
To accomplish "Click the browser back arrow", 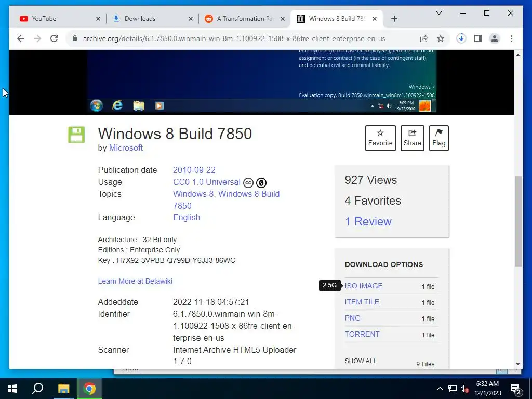I will pos(21,38).
